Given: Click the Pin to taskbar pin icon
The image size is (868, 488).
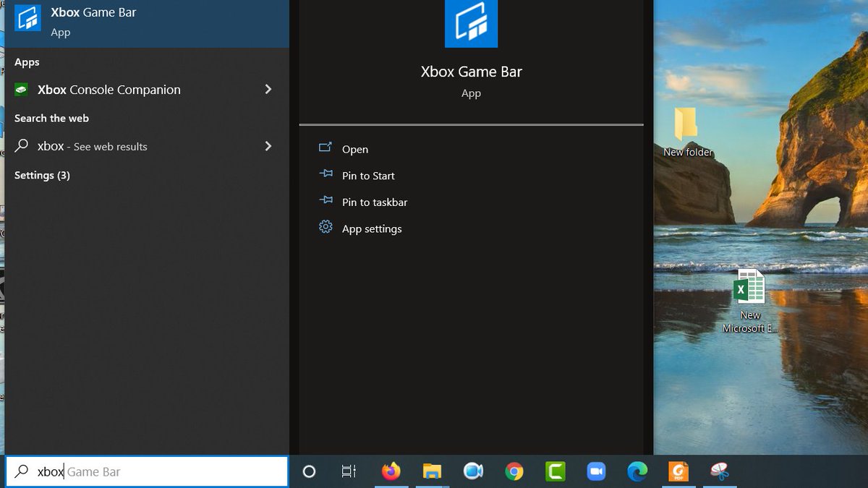Looking at the screenshot, I should 325,200.
